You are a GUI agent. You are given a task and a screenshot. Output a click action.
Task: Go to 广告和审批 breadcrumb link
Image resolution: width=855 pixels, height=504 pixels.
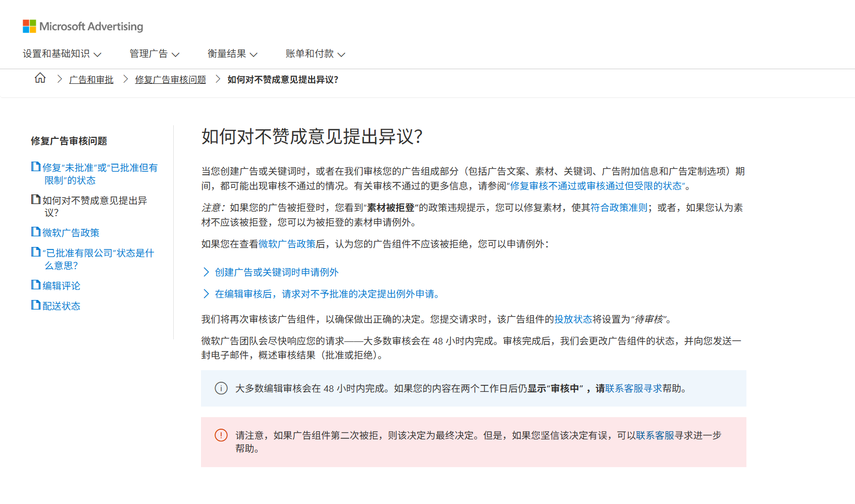91,80
